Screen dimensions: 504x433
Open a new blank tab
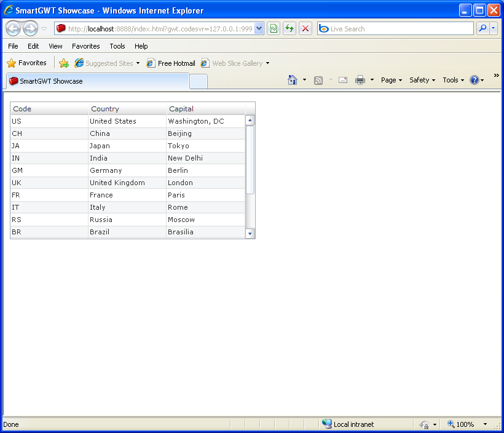point(199,81)
